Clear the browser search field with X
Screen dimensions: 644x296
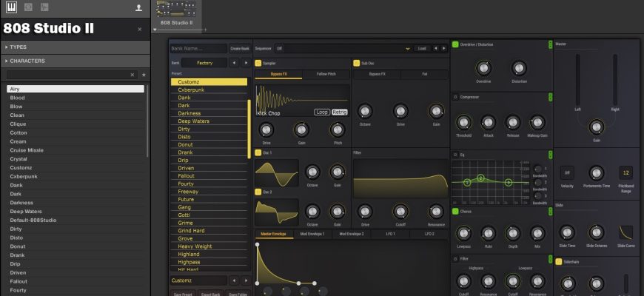coord(133,75)
